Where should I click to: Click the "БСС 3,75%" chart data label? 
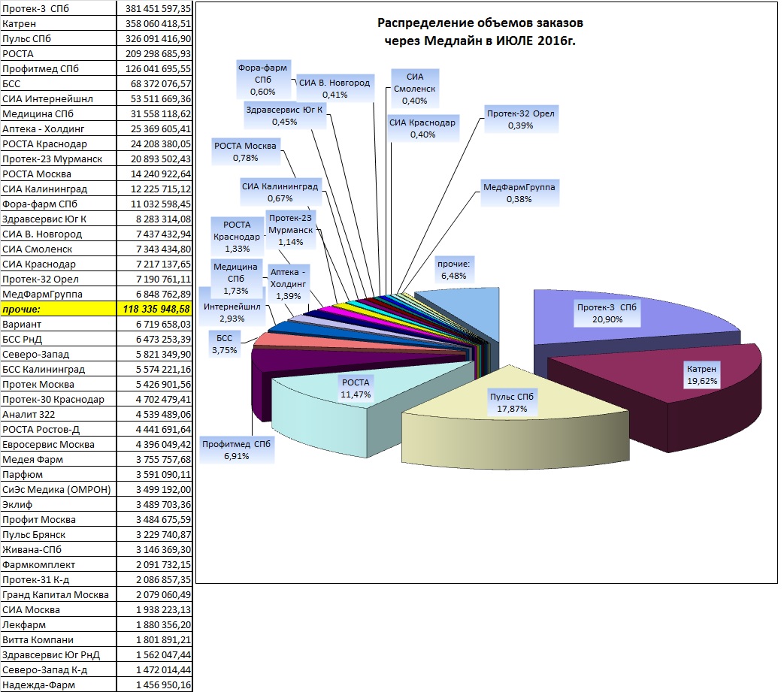(x=225, y=344)
